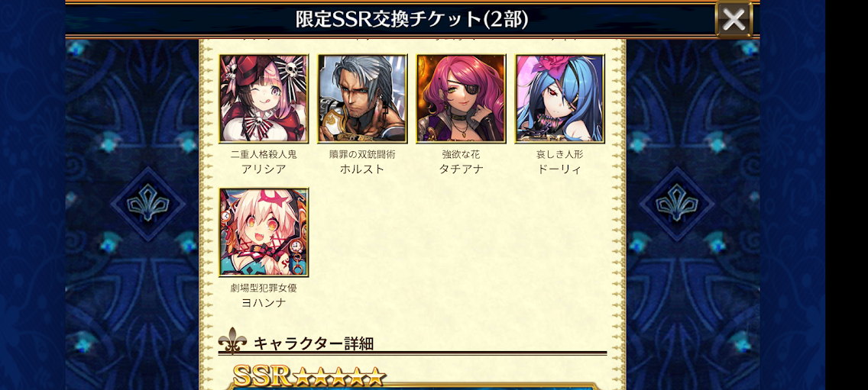Click the ホルスト name label
The height and width of the screenshot is (390, 868).
click(x=362, y=169)
